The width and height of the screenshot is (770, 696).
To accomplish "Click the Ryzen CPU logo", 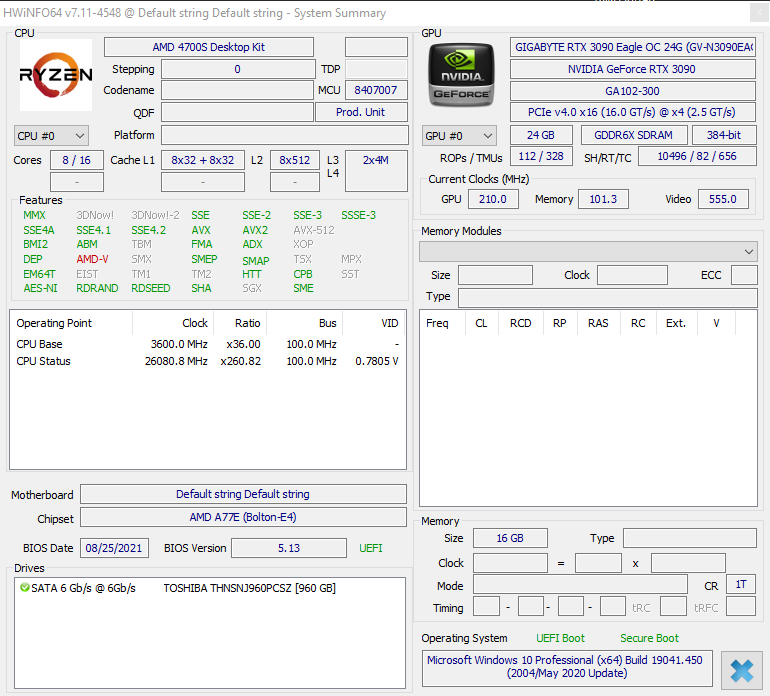I will (x=55, y=75).
